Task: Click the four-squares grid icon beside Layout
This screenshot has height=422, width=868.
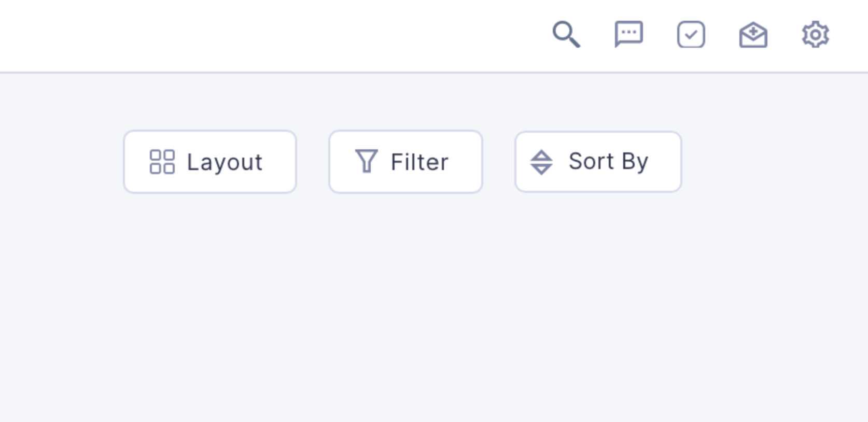Action: 162,162
